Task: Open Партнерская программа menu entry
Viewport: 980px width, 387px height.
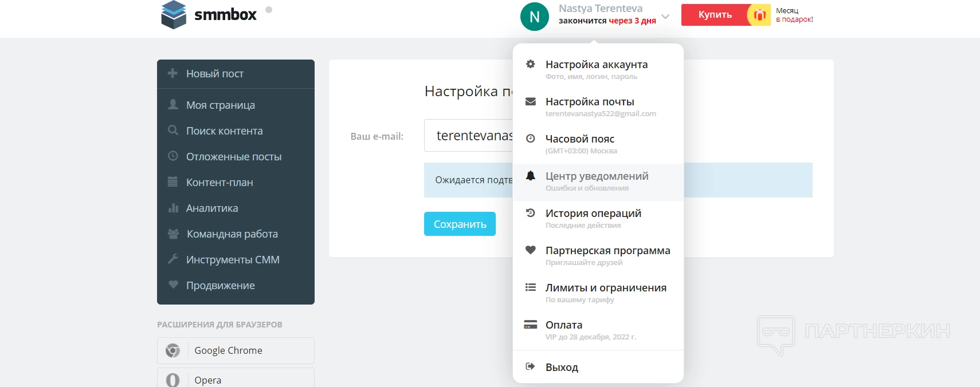Action: [x=598, y=255]
